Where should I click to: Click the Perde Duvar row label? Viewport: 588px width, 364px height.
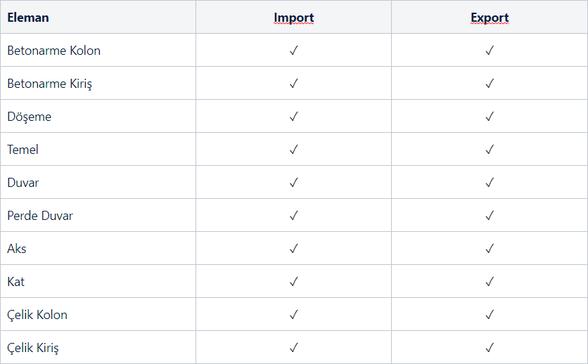click(x=40, y=216)
